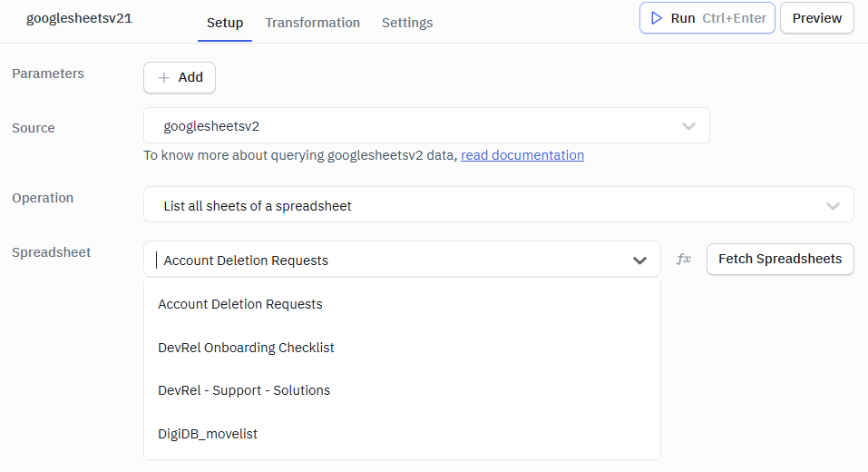Viewport: 868px width, 472px height.
Task: Click the fx expression icon beside Spreadsheet
Action: (x=684, y=259)
